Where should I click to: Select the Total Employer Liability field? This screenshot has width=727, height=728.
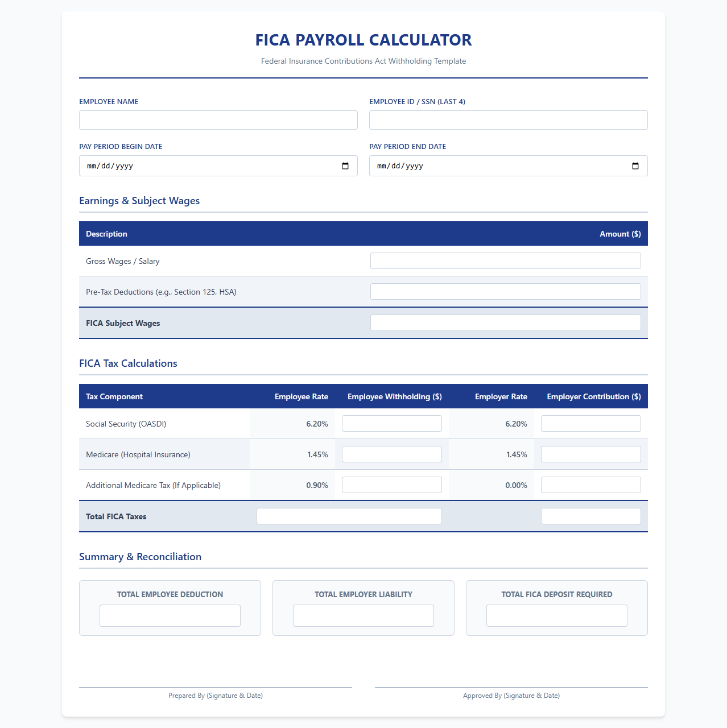[x=363, y=616]
